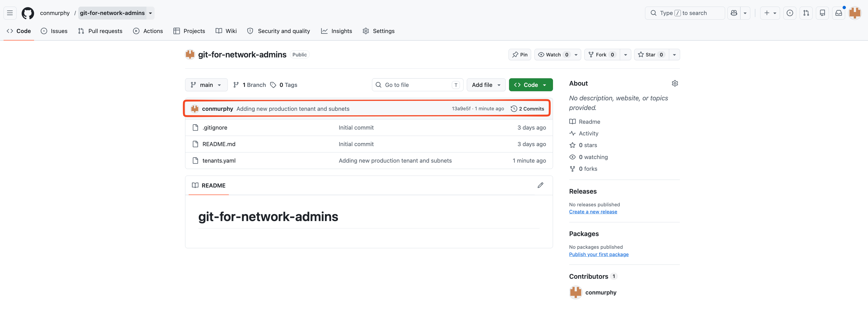868x311 pixels.
Task: Switch to the Insights tab
Action: pyautogui.click(x=336, y=31)
